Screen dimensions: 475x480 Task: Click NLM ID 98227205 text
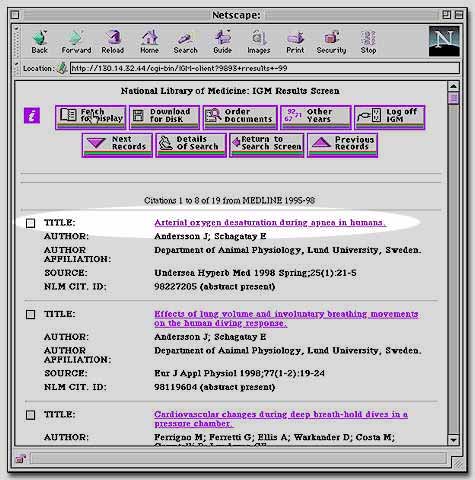point(214,287)
